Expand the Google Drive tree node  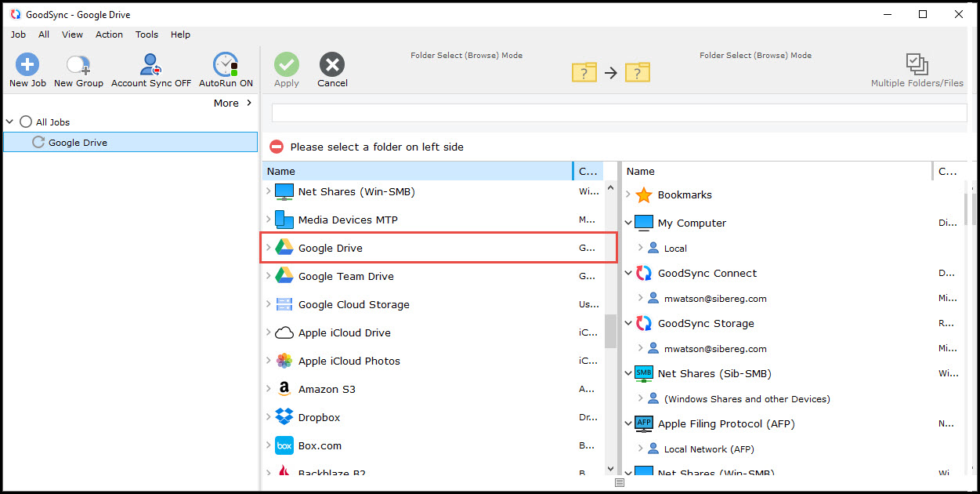click(x=268, y=248)
